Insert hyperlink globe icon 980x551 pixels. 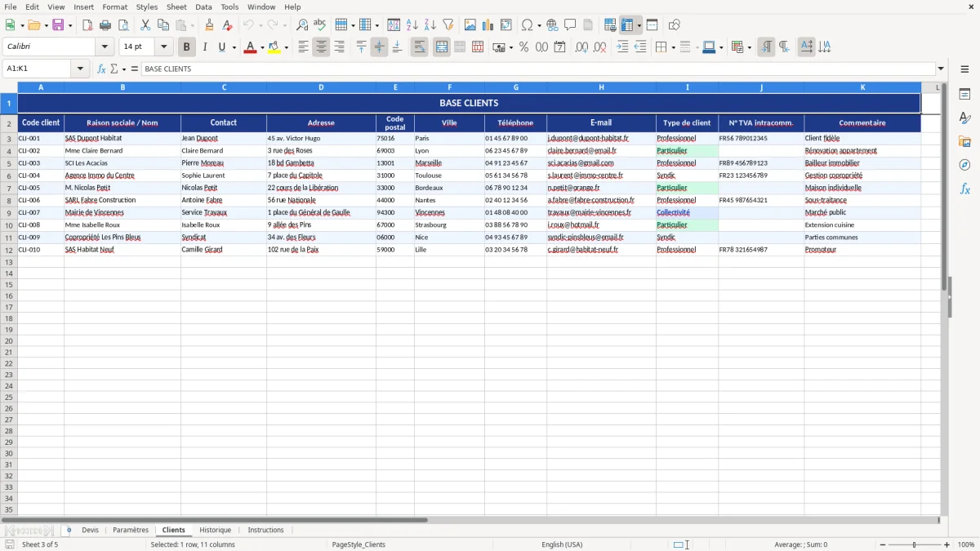pos(552,25)
